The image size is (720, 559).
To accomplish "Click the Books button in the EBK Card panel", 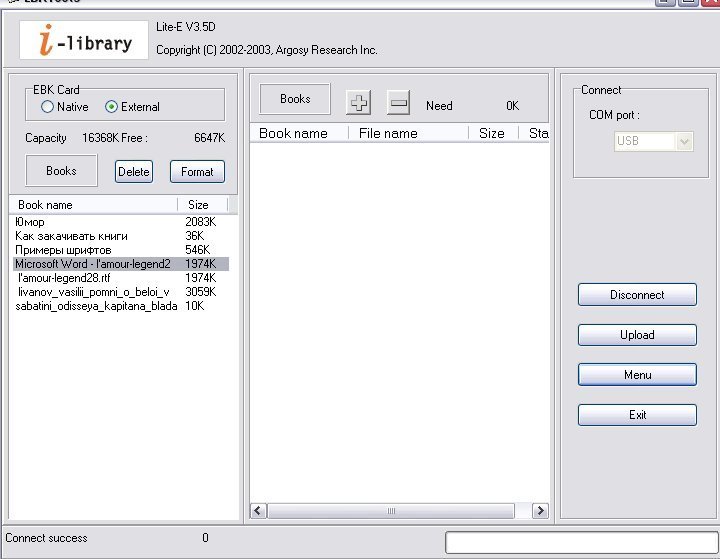I will [x=61, y=171].
